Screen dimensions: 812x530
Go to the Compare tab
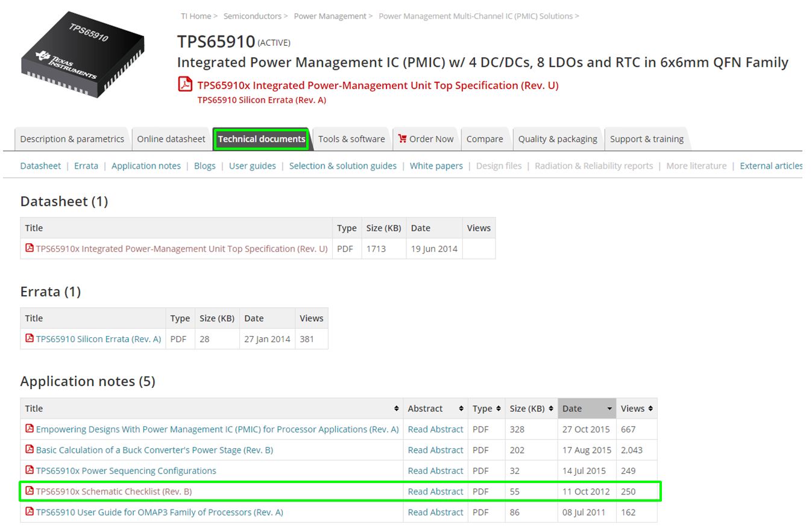(485, 139)
